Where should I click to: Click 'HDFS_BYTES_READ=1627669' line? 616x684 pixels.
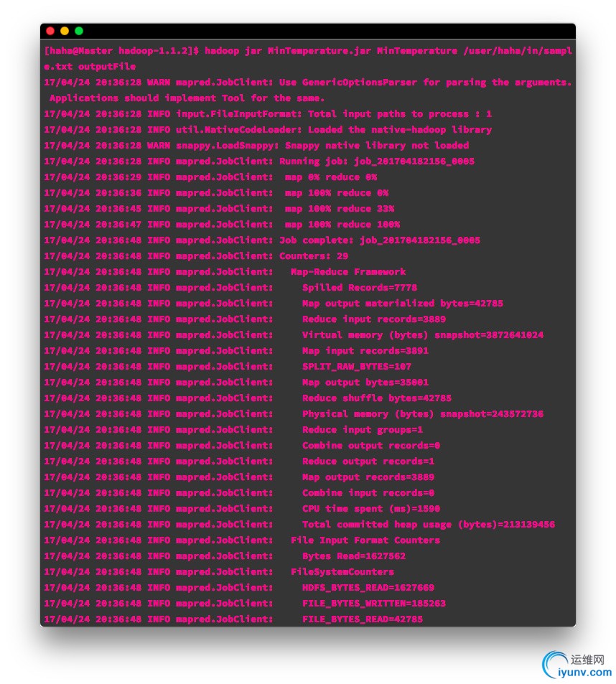click(x=240, y=588)
